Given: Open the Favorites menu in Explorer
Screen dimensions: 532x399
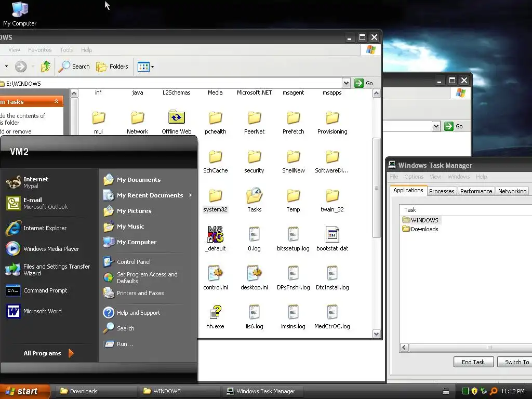Looking at the screenshot, I should coord(39,50).
